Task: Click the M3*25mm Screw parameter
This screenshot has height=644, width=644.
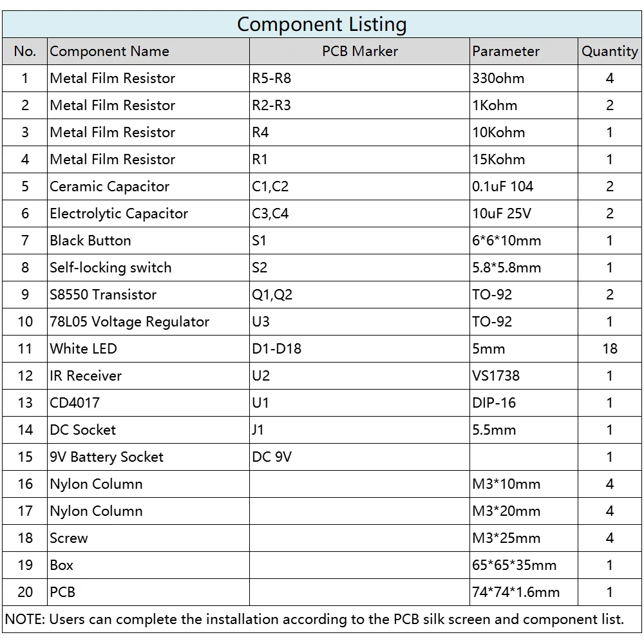Action: pos(524,538)
